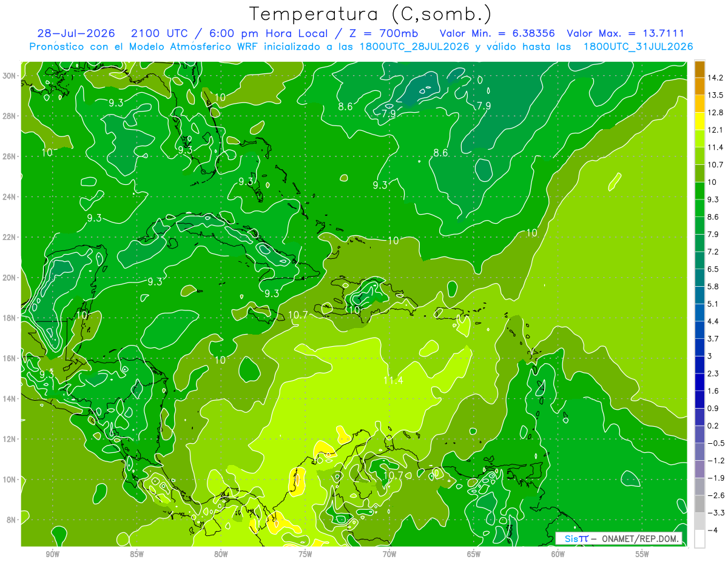Click the '65W' longitude axis label

[x=474, y=554]
